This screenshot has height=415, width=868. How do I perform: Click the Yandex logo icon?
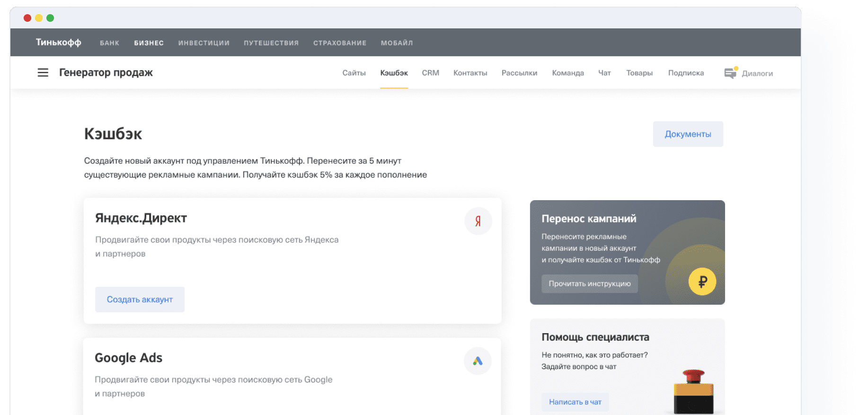(x=478, y=221)
